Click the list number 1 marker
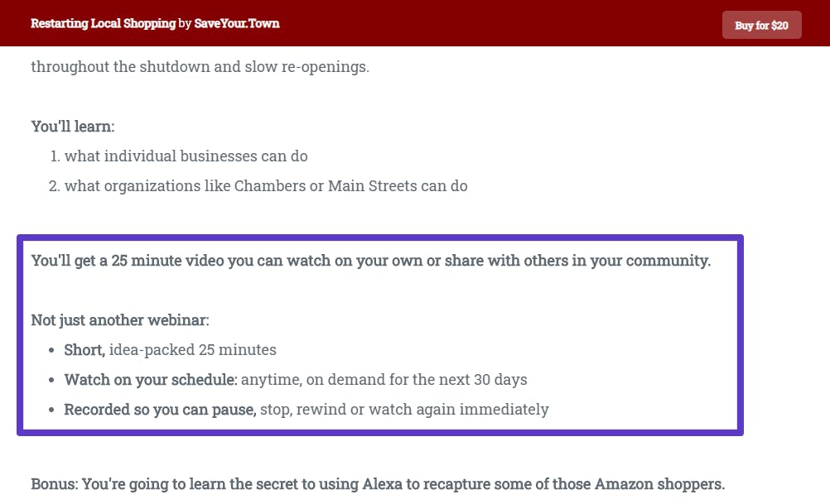Screen dimensions: 830x504 (x=55, y=156)
